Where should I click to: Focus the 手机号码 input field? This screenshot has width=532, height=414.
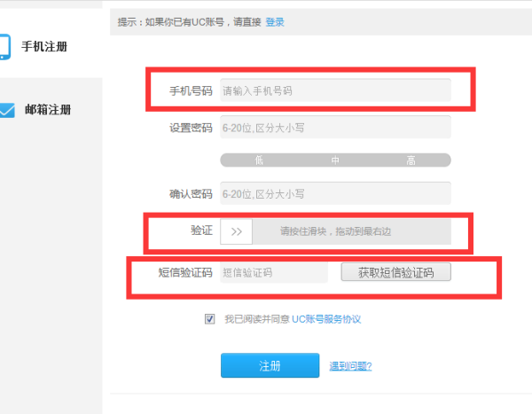click(x=335, y=90)
